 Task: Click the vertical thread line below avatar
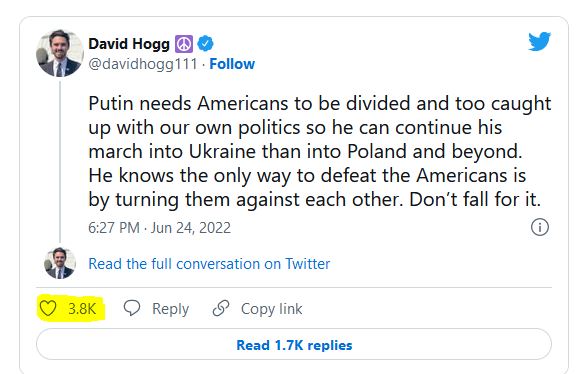(x=60, y=162)
